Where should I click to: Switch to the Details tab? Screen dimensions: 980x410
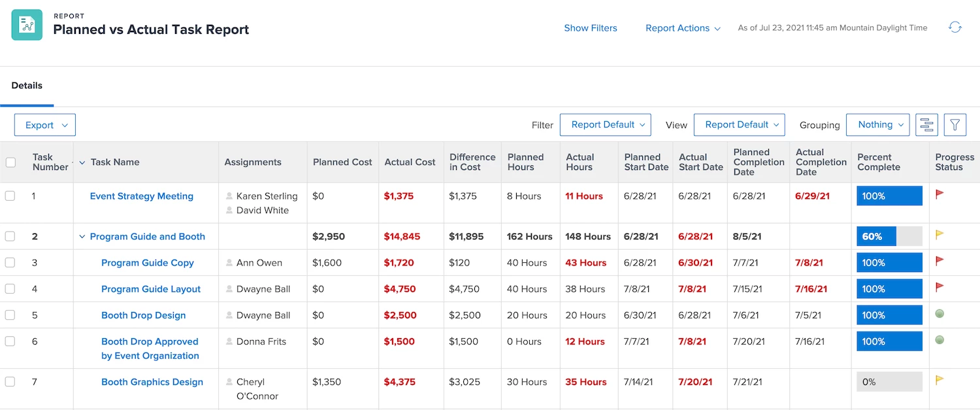27,86
